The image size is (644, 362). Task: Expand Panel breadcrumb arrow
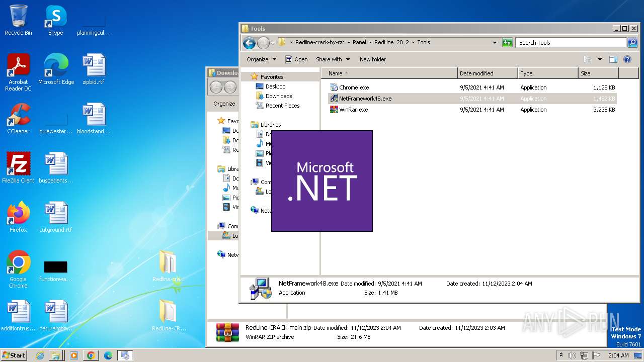370,43
